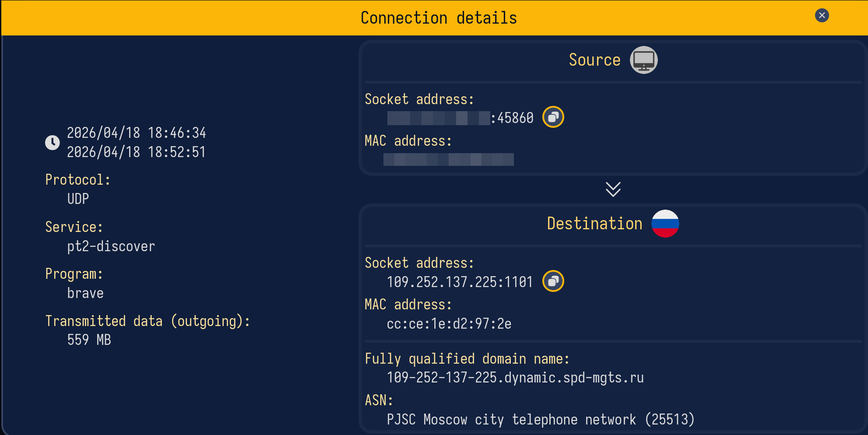Screen dimensions: 868x435
Task: Copy the source socket address
Action: pyautogui.click(x=553, y=117)
